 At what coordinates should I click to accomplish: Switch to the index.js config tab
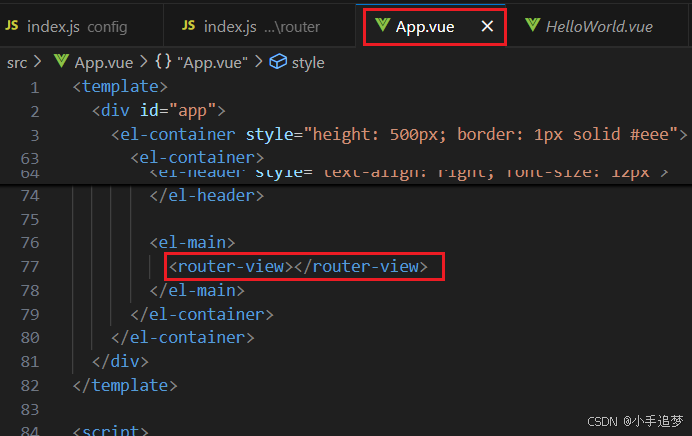[x=81, y=26]
